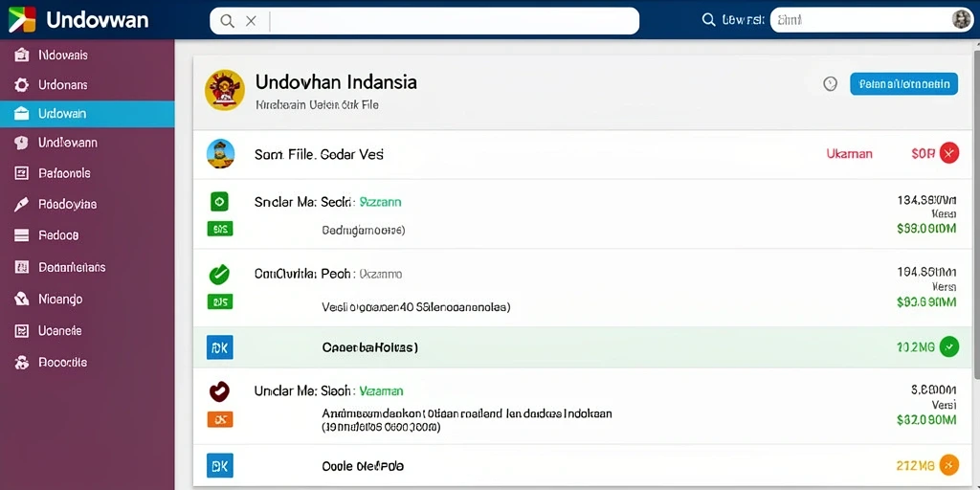Click the Caeenba Holcas) row text
The height and width of the screenshot is (490, 980).
pos(370,347)
